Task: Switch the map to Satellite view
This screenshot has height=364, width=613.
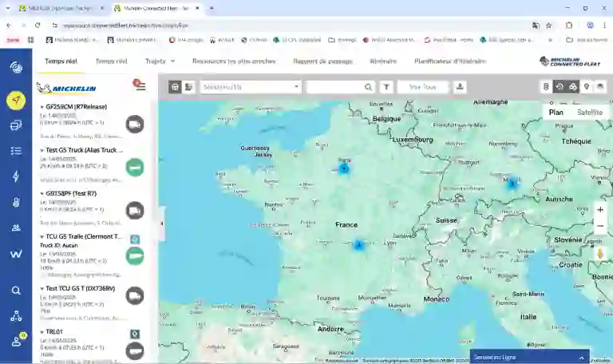Action: (590, 113)
